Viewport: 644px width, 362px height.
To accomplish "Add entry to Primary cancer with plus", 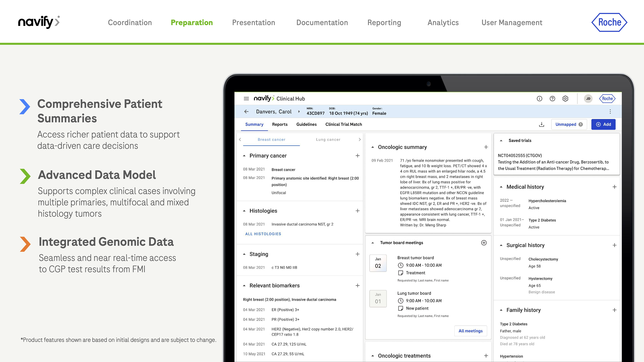I will pos(358,156).
